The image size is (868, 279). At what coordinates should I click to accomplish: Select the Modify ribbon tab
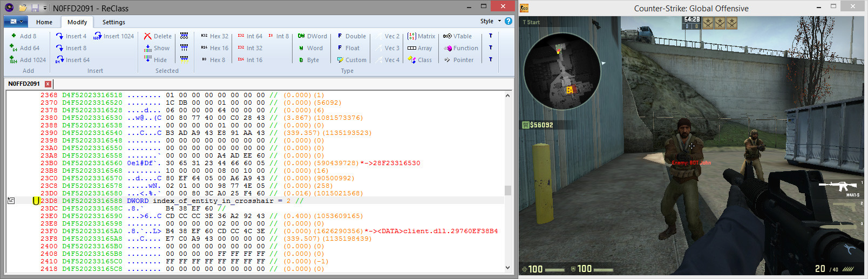coord(77,22)
